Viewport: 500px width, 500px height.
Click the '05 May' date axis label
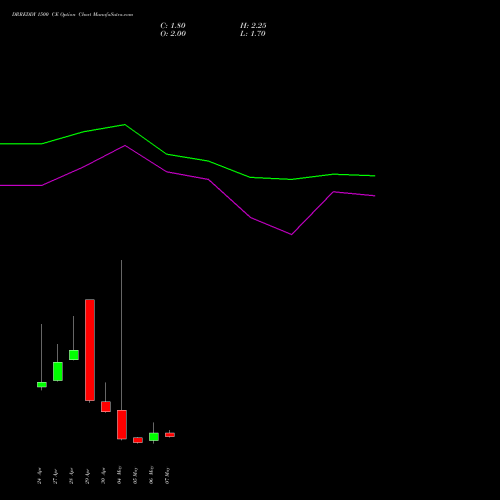[x=136, y=475]
